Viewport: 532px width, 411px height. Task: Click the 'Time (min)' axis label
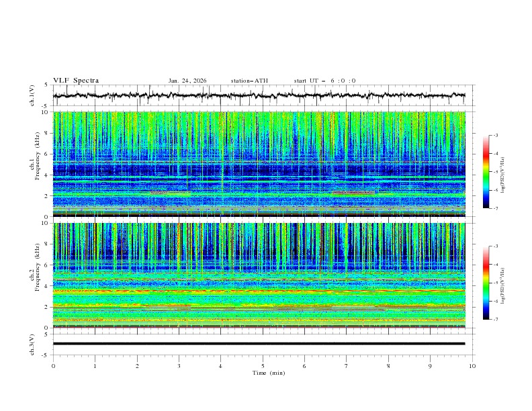tap(269, 373)
